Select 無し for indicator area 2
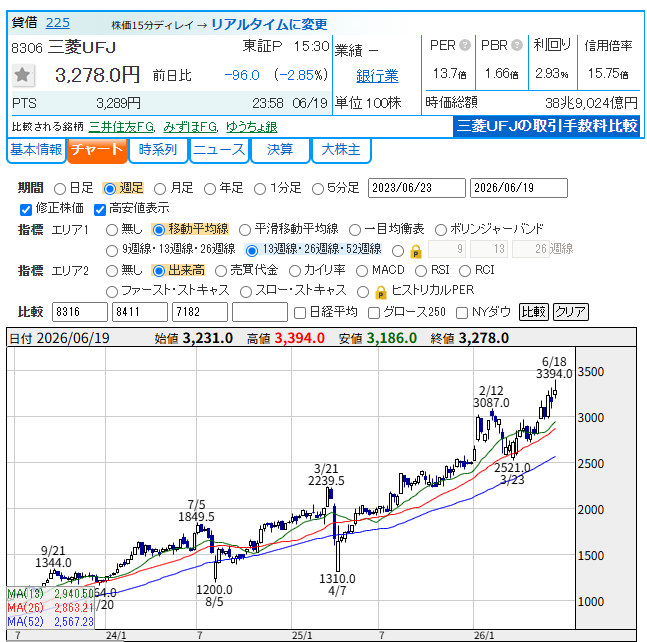This screenshot has height=642, width=647. coord(112,271)
